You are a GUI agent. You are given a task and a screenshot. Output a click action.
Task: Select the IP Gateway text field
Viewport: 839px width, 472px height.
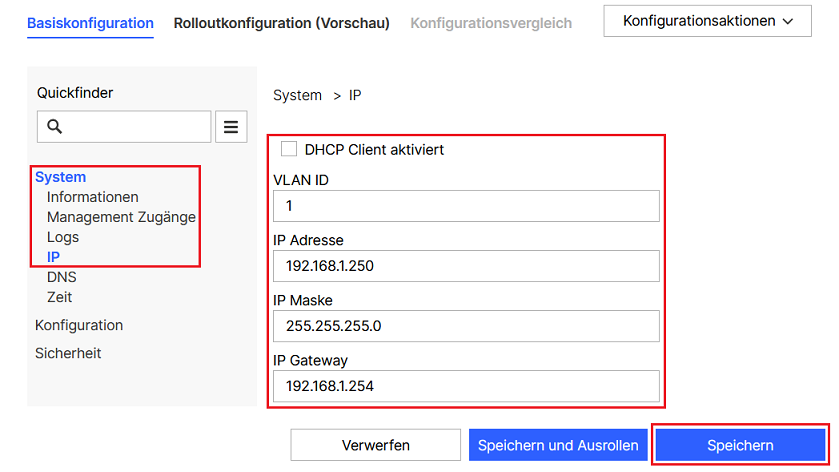465,386
